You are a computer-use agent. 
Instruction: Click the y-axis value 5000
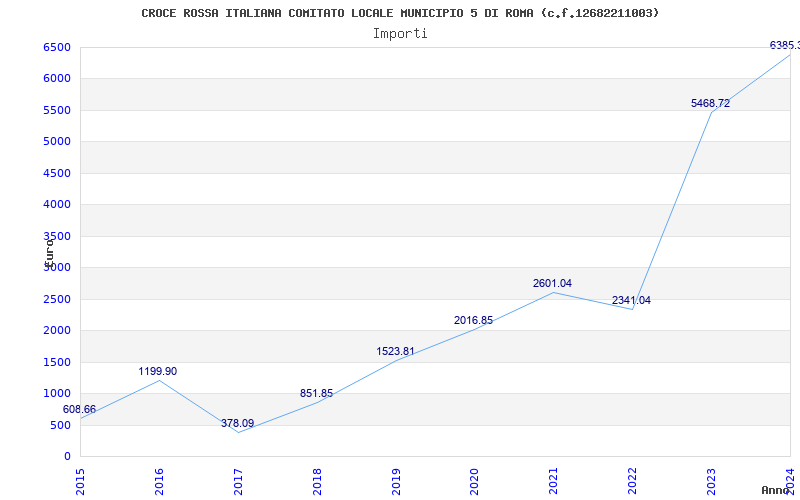57,141
